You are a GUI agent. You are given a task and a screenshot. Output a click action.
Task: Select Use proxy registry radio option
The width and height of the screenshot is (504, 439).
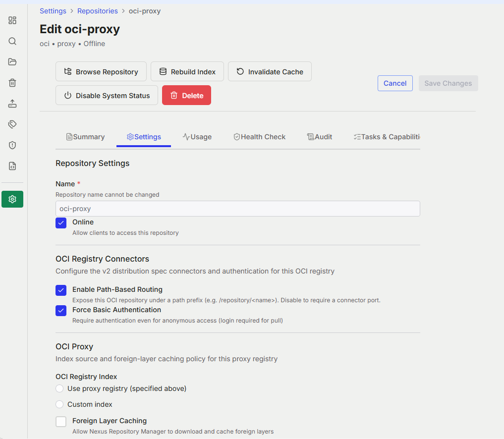point(59,388)
